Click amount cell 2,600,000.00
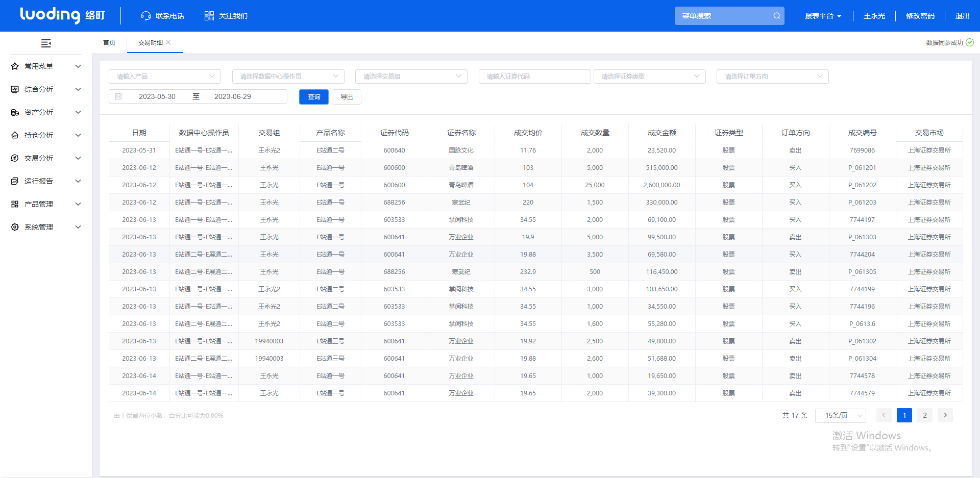Screen dimensions: 980x478 click(662, 185)
